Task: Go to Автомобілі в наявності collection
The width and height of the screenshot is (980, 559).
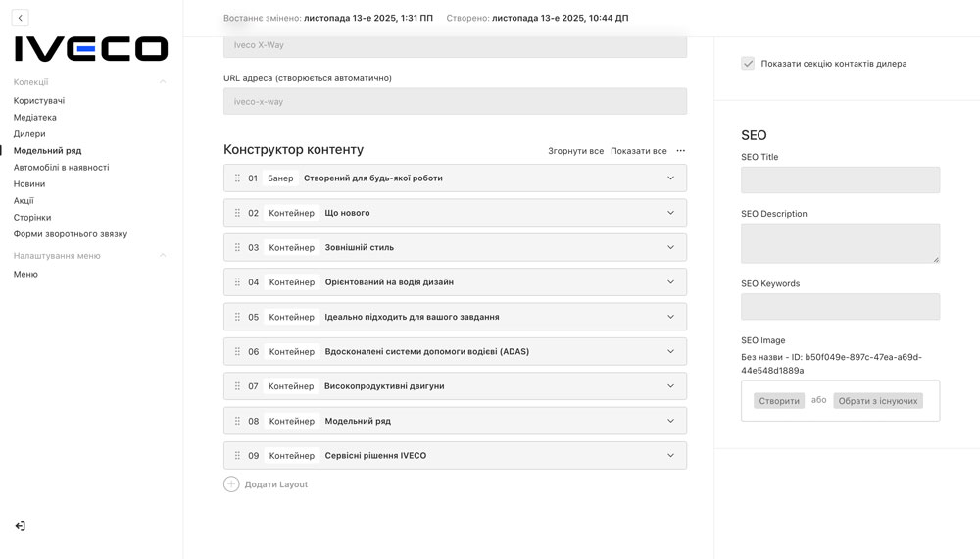Action: (61, 168)
